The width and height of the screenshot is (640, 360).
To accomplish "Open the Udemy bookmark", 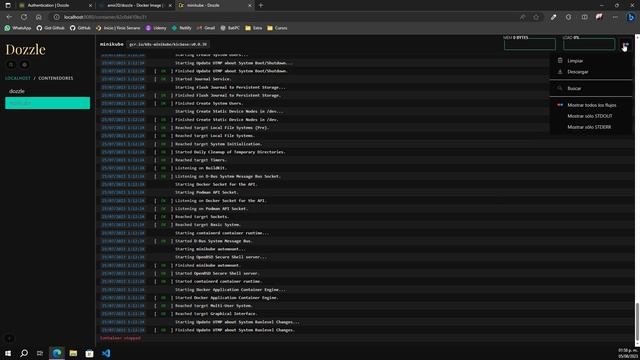I will click(x=156, y=28).
